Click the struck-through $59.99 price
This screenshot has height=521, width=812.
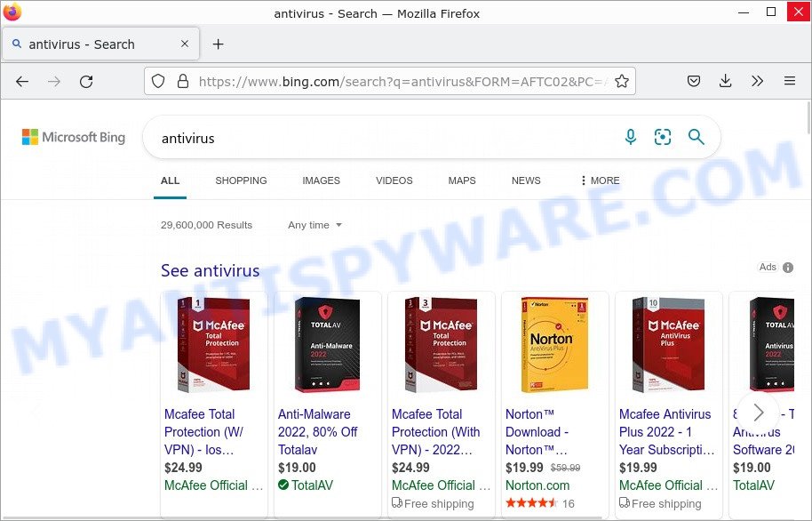click(x=566, y=468)
